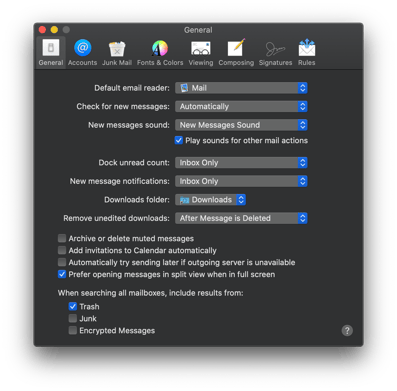Open the Rules preferences icon

[x=307, y=52]
